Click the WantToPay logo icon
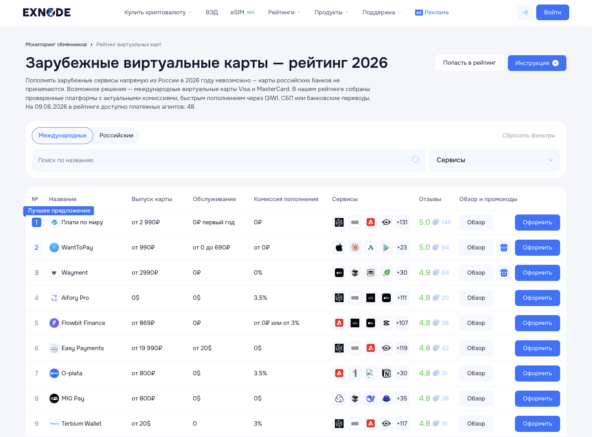The width and height of the screenshot is (592, 437). coord(54,247)
